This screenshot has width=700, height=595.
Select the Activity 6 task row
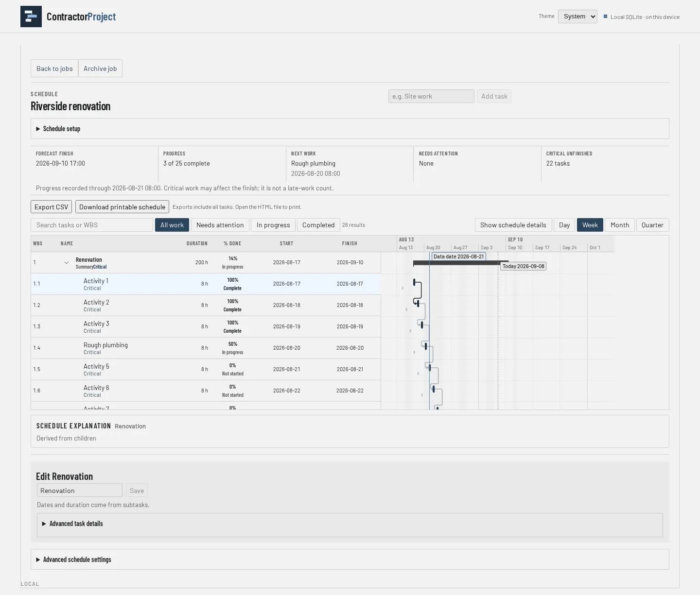[206, 391]
